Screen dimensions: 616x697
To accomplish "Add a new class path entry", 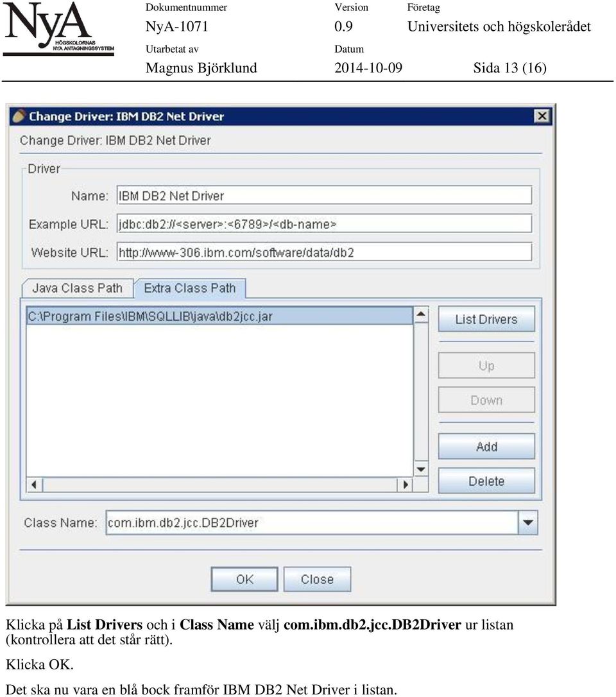I will pyautogui.click(x=486, y=446).
